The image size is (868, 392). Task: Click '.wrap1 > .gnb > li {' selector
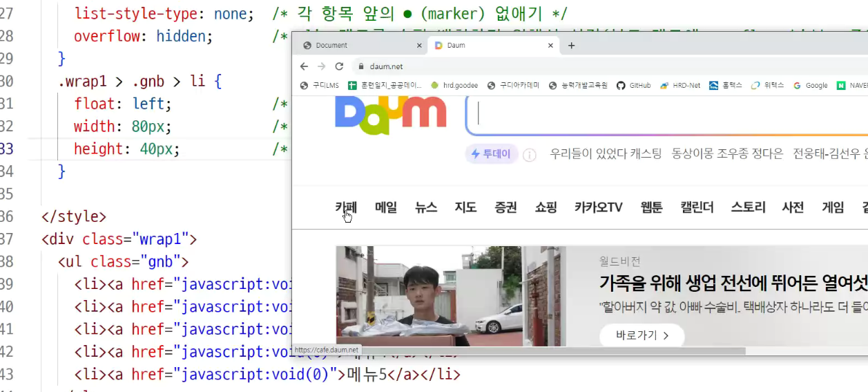coord(139,81)
